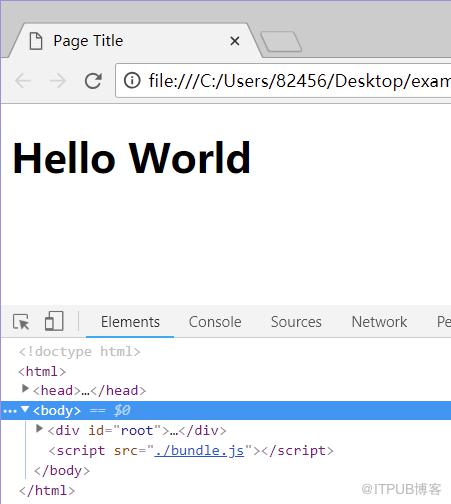
Task: Open a new tab button
Action: [281, 42]
